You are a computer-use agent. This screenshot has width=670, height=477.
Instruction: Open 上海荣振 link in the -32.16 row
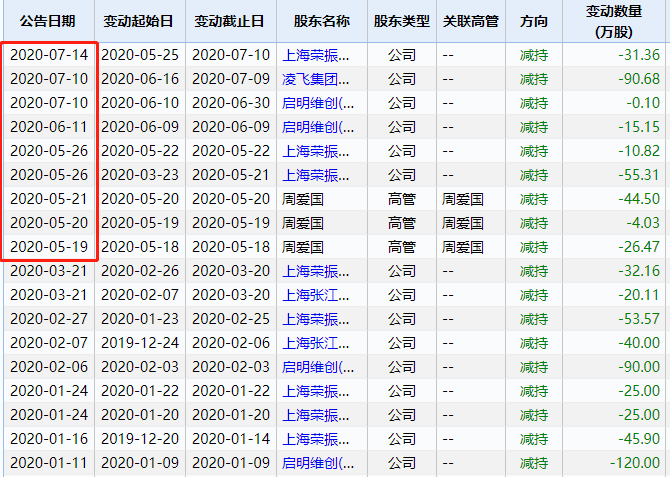click(x=316, y=271)
